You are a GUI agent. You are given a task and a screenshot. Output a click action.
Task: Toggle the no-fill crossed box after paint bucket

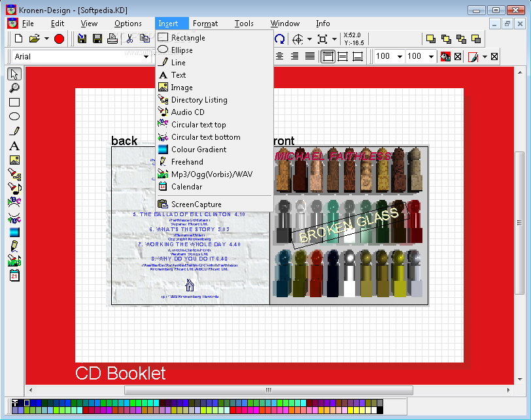click(458, 56)
